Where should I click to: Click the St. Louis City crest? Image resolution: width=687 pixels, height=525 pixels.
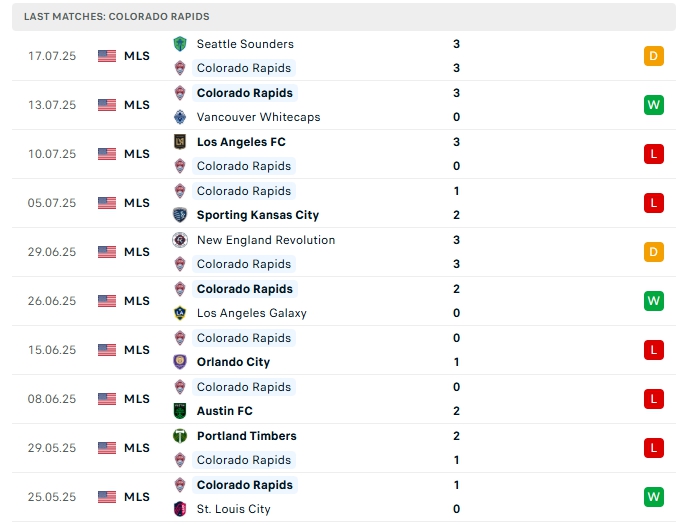click(x=180, y=509)
